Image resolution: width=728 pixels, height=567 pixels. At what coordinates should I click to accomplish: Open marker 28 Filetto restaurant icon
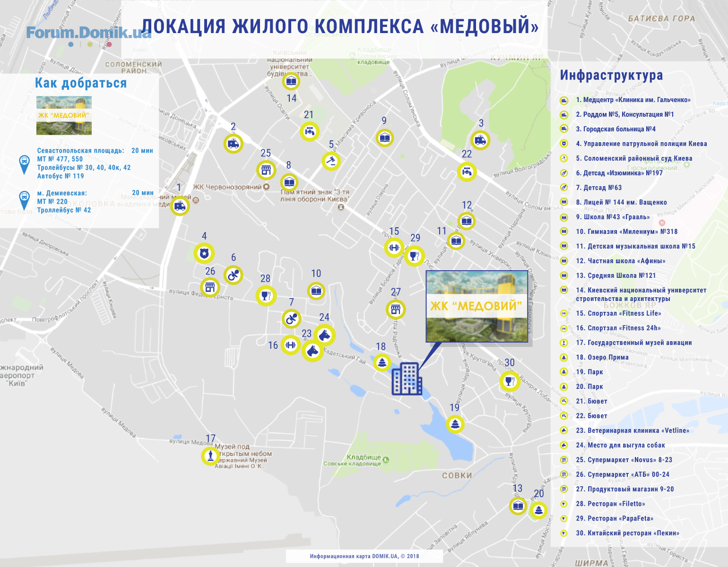point(266,296)
